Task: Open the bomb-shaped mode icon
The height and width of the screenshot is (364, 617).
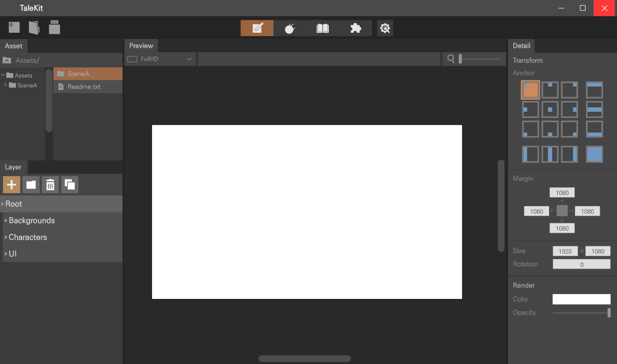Action: (x=290, y=28)
